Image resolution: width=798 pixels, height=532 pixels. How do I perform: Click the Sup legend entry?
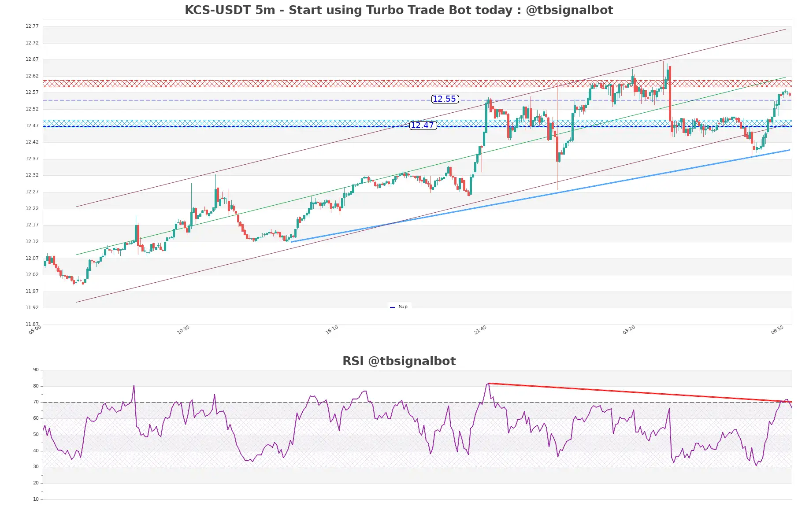[399, 307]
